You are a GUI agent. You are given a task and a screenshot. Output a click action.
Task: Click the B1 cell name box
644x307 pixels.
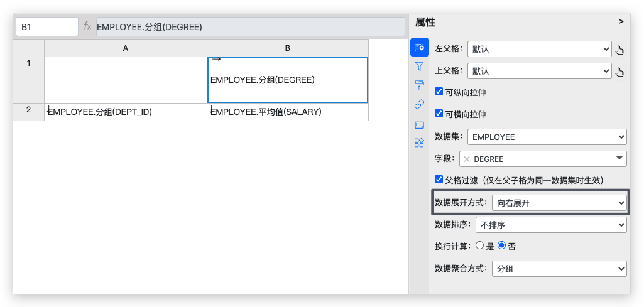point(47,27)
